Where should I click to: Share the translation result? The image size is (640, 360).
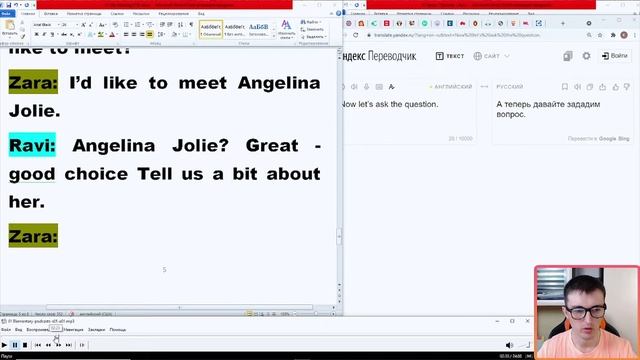click(x=602, y=87)
